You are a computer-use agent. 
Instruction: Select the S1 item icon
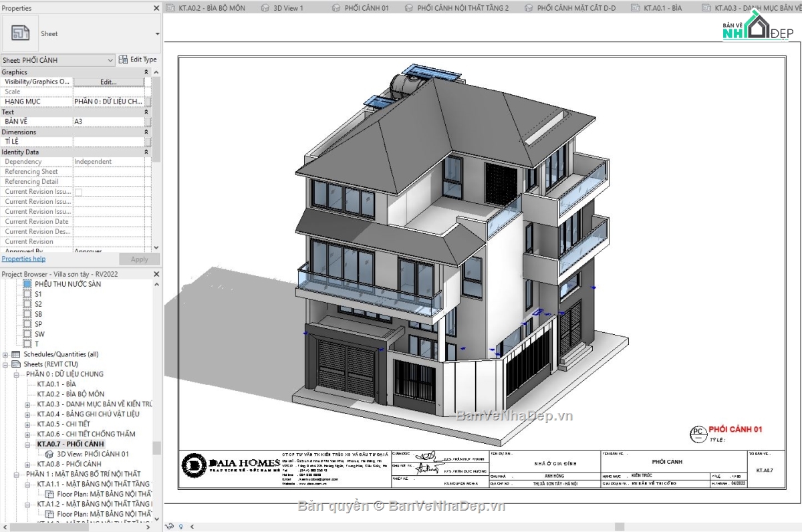coord(27,294)
